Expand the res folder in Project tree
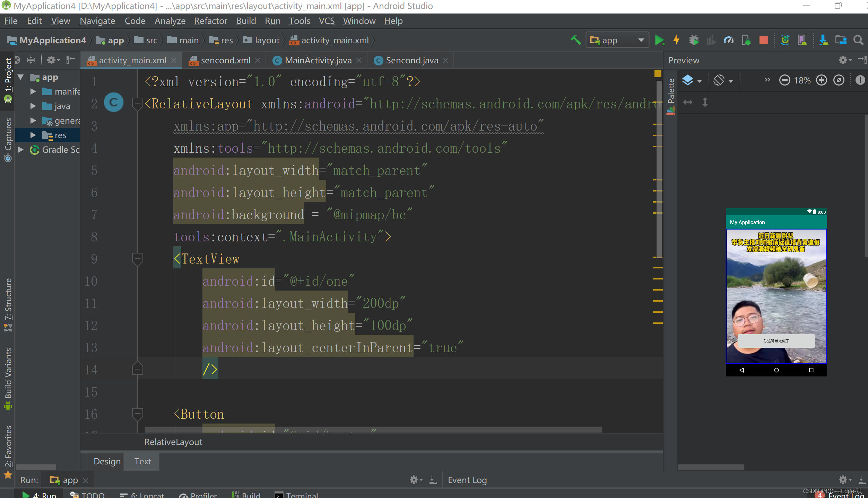Screen dimensions: 868x498 33,135
